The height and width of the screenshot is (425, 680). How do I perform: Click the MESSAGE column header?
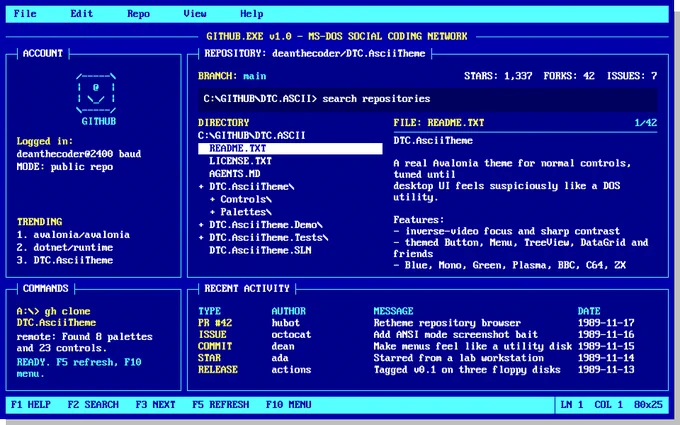point(393,311)
